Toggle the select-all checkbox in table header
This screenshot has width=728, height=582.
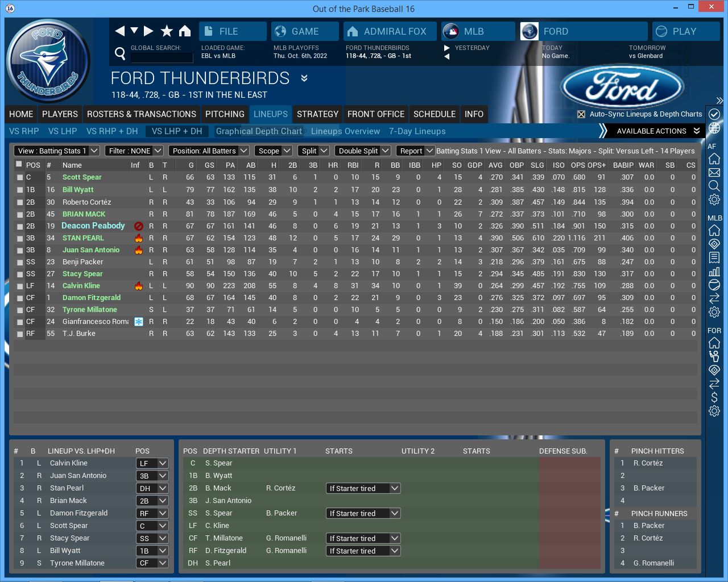pyautogui.click(x=19, y=164)
